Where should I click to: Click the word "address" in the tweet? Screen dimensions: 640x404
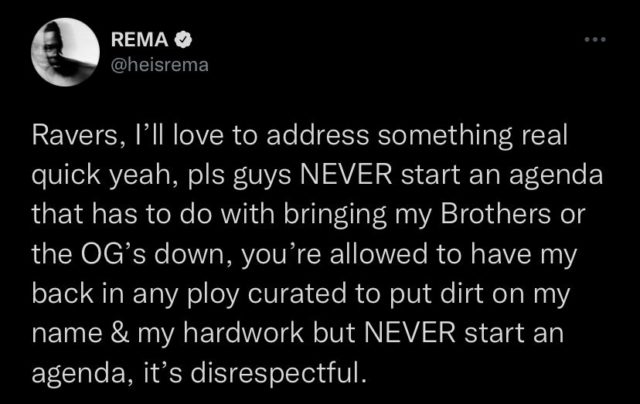pos(318,135)
